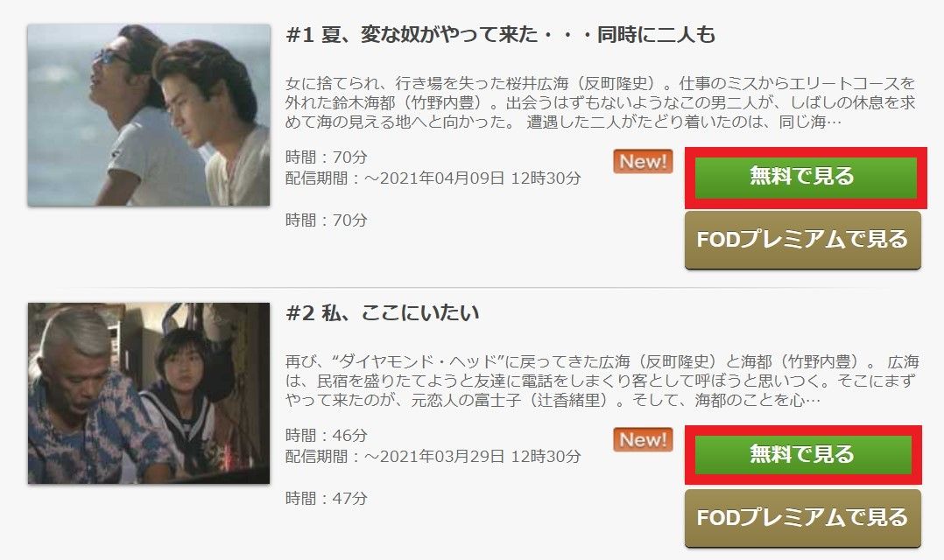Click the New! badge beside episode #1

click(643, 161)
